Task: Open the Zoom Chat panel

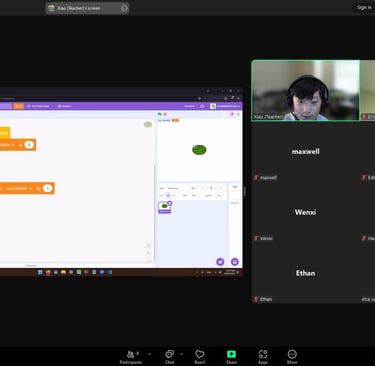Action: pos(169,357)
